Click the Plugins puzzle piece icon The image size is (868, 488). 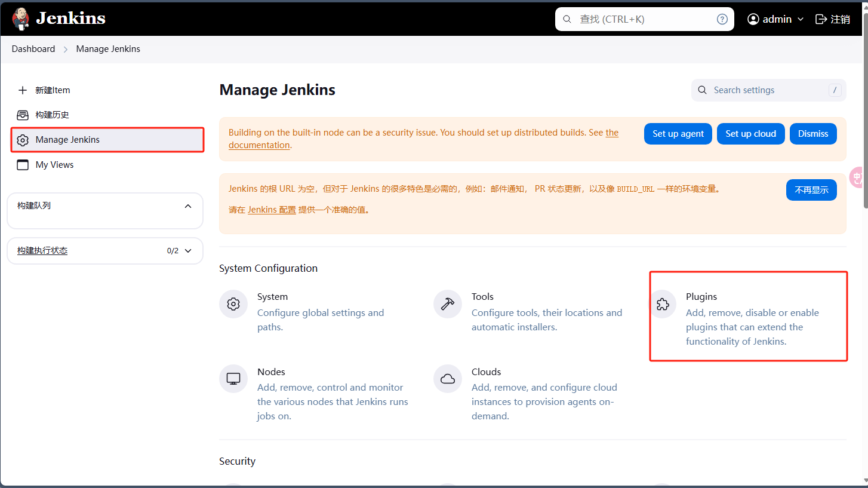pos(662,304)
